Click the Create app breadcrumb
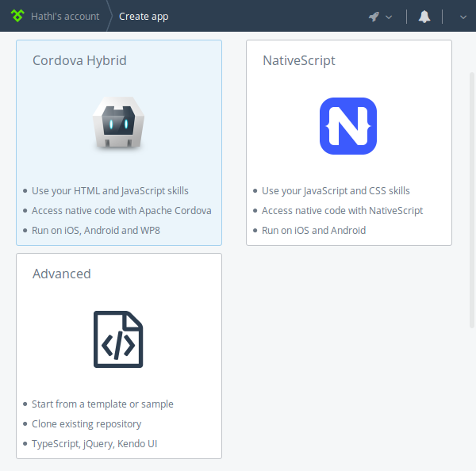 (144, 17)
